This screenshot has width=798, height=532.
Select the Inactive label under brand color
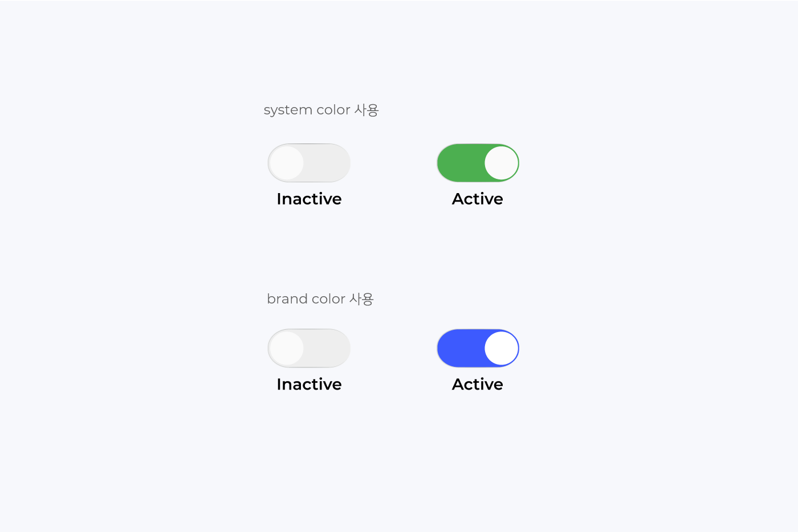pyautogui.click(x=309, y=384)
